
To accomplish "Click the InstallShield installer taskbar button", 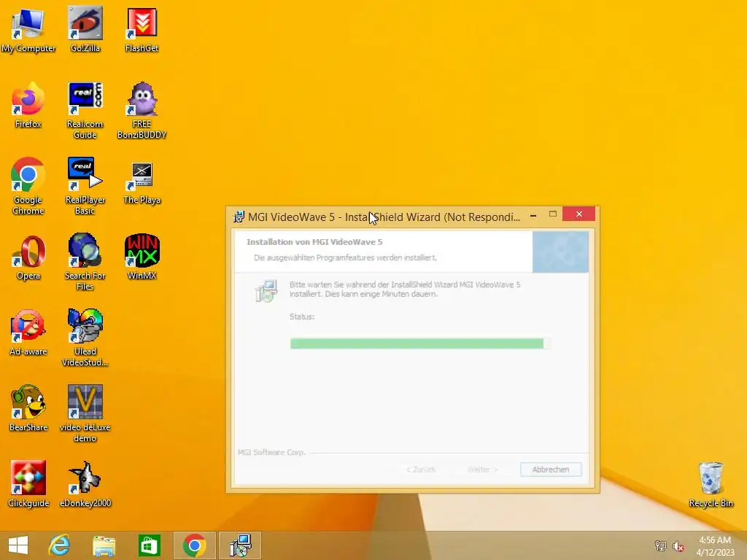I will pos(240,545).
